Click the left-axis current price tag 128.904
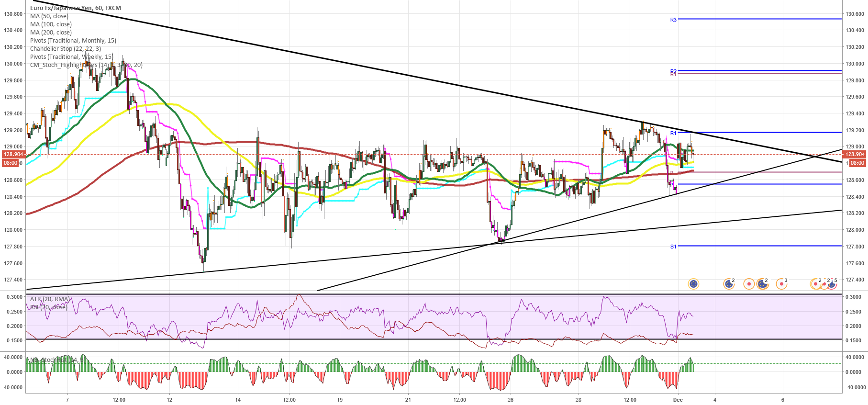This screenshot has height=405, width=868. coord(13,154)
